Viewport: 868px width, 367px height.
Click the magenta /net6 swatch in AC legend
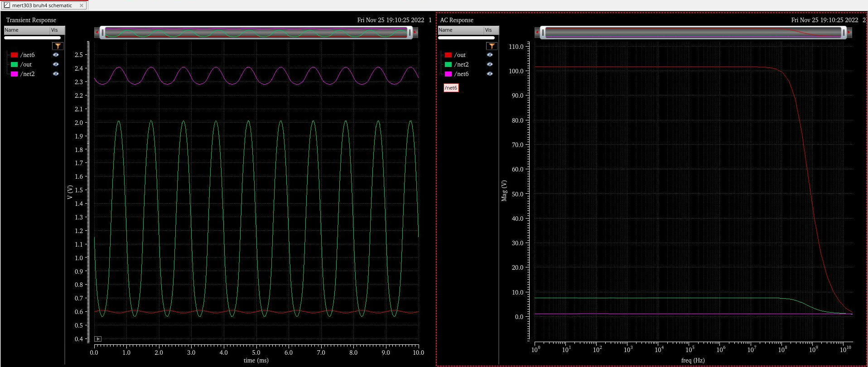click(x=448, y=74)
